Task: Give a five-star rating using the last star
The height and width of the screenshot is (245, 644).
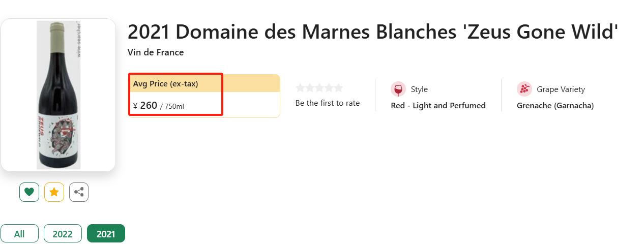Action: 338,88
